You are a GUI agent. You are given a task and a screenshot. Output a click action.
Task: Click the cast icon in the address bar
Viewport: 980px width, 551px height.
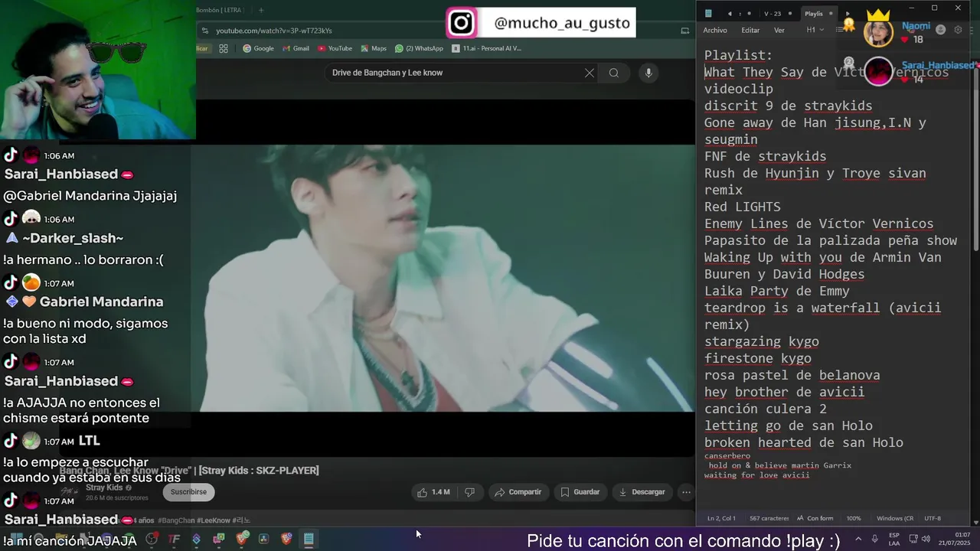pos(685,31)
